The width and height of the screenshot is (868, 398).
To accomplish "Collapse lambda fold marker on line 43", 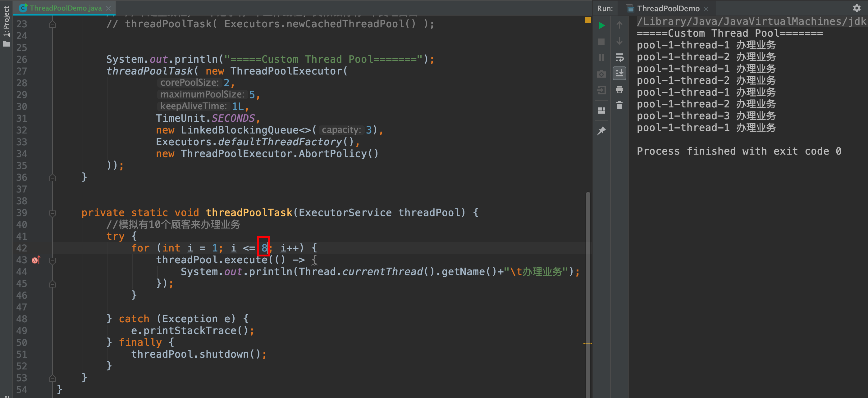I will tap(52, 260).
